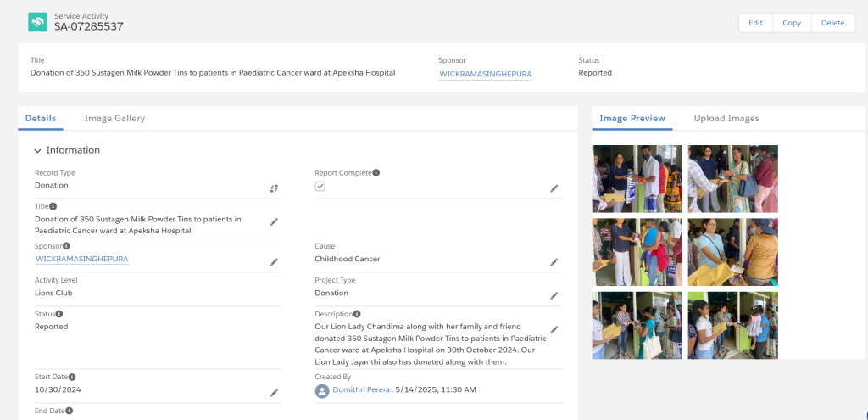This screenshot has width=868, height=420.
Task: Toggle the Report Complete checkbox
Action: click(x=320, y=186)
